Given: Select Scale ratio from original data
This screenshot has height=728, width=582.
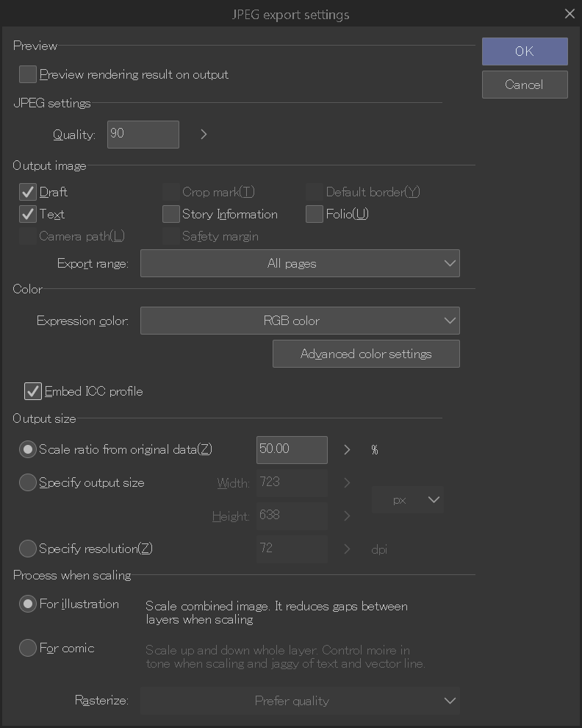Looking at the screenshot, I should tap(28, 449).
